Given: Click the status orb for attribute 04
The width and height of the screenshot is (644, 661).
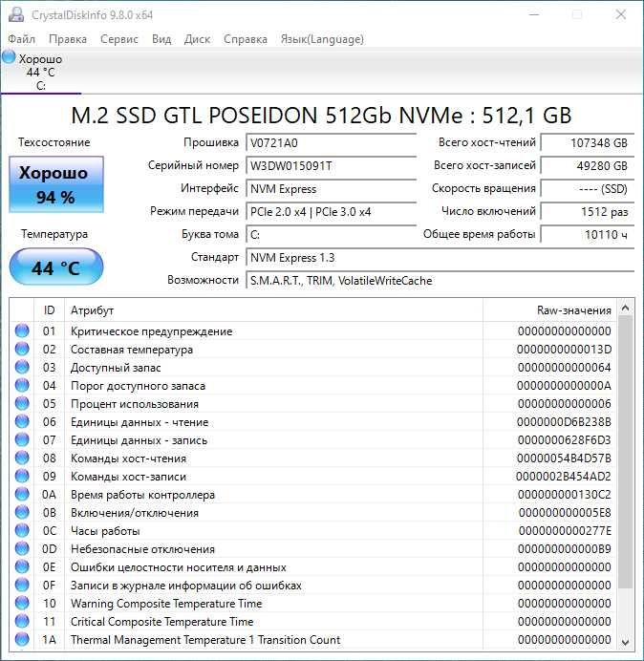Looking at the screenshot, I should 22,385.
